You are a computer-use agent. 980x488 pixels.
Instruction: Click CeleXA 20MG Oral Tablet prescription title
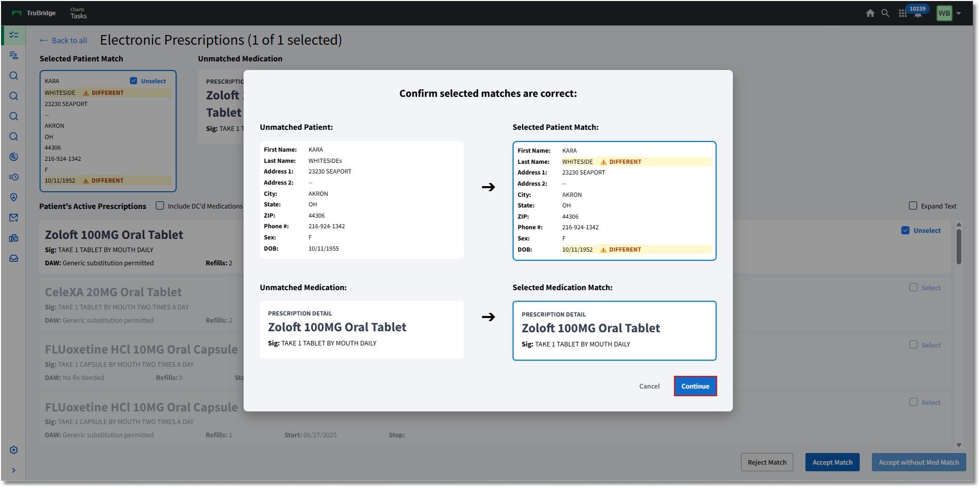pyautogui.click(x=113, y=292)
